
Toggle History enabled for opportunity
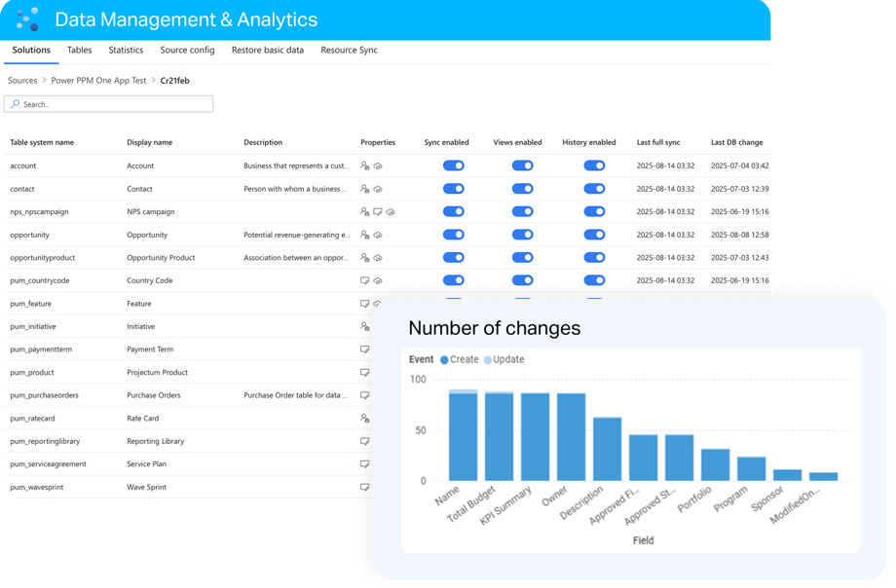click(x=594, y=235)
